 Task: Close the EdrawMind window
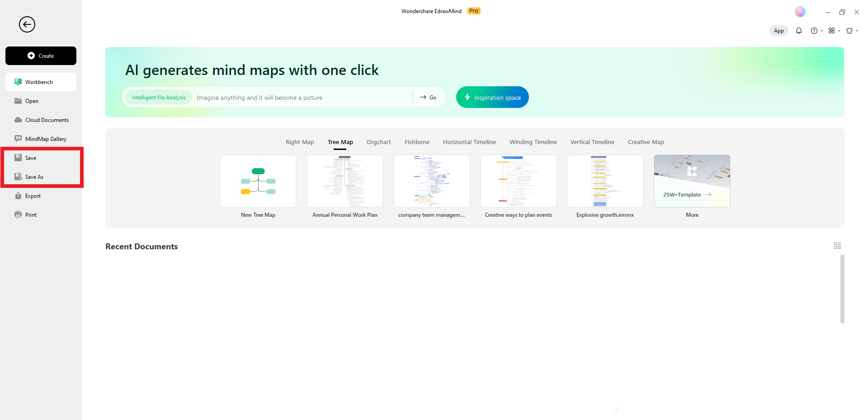click(857, 12)
